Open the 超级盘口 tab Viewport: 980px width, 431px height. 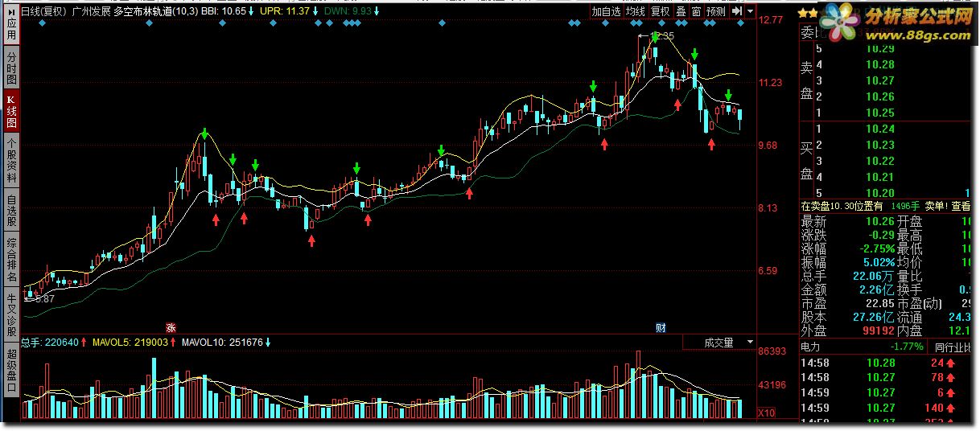coord(11,370)
